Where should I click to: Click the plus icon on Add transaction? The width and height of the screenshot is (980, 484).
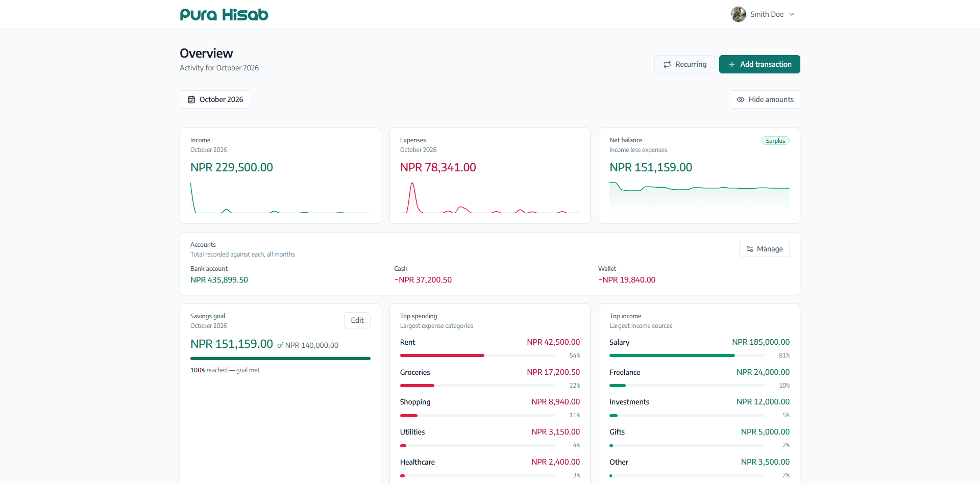click(x=732, y=64)
